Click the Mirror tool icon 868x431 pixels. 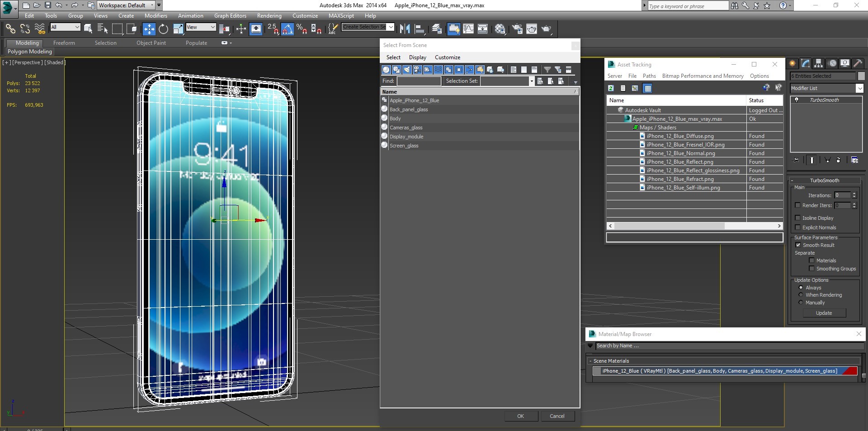[405, 29]
